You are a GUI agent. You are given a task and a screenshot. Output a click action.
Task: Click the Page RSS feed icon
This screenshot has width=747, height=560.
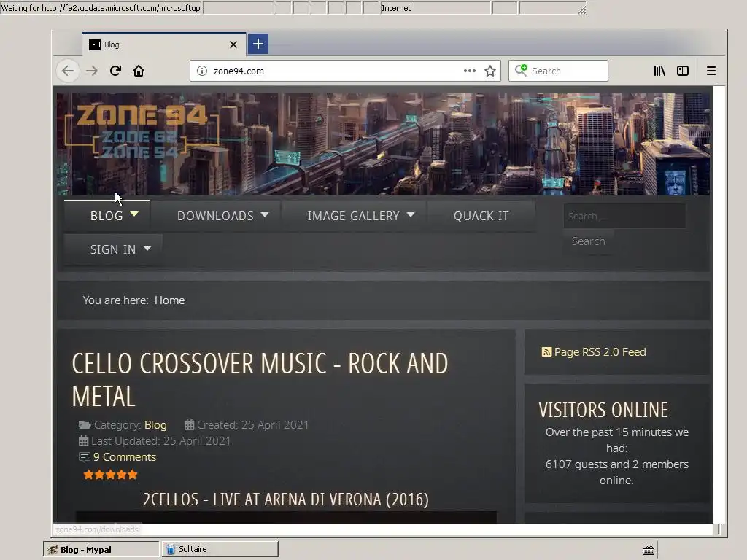pos(546,352)
